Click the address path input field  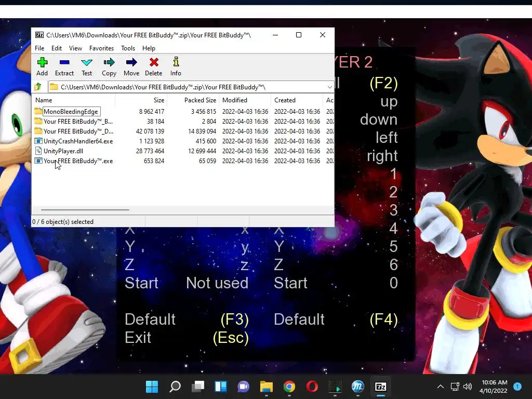tap(192, 87)
